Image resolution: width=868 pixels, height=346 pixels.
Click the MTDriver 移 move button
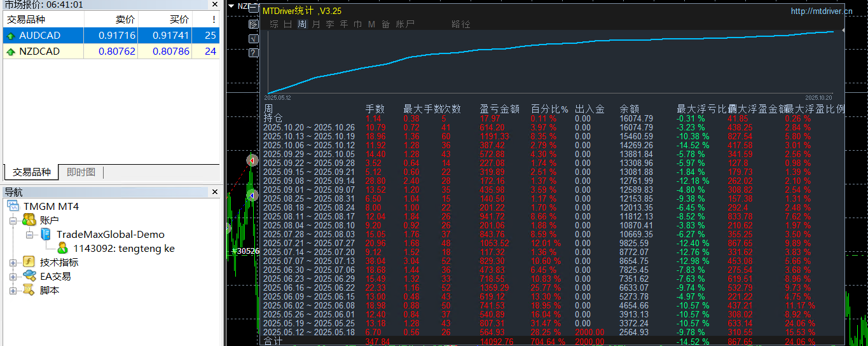click(x=254, y=24)
